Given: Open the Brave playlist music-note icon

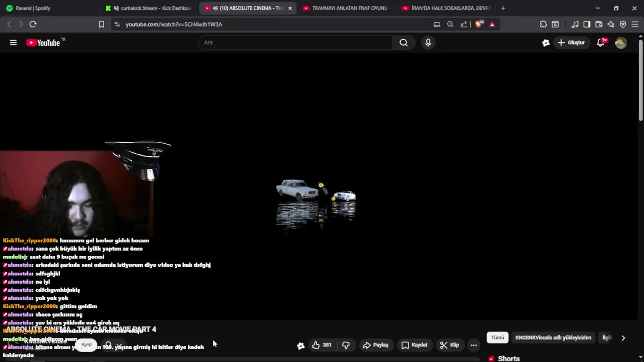Looking at the screenshot, I should tap(575, 24).
